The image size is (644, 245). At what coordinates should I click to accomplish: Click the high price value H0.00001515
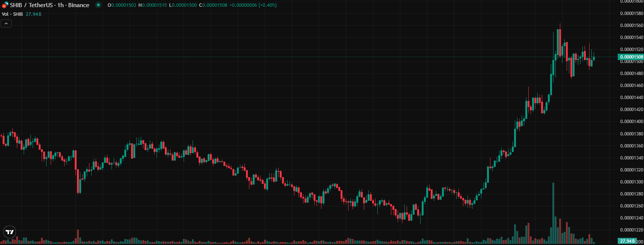(152, 5)
